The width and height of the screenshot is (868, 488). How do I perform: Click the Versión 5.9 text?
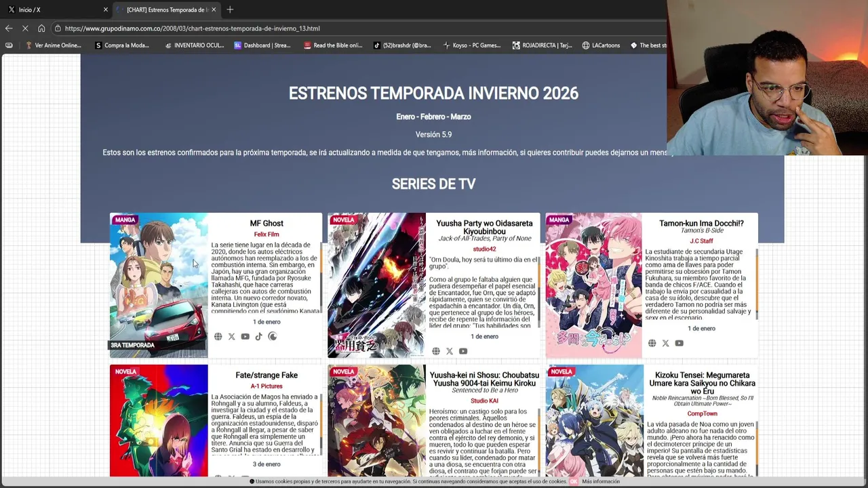click(x=433, y=134)
